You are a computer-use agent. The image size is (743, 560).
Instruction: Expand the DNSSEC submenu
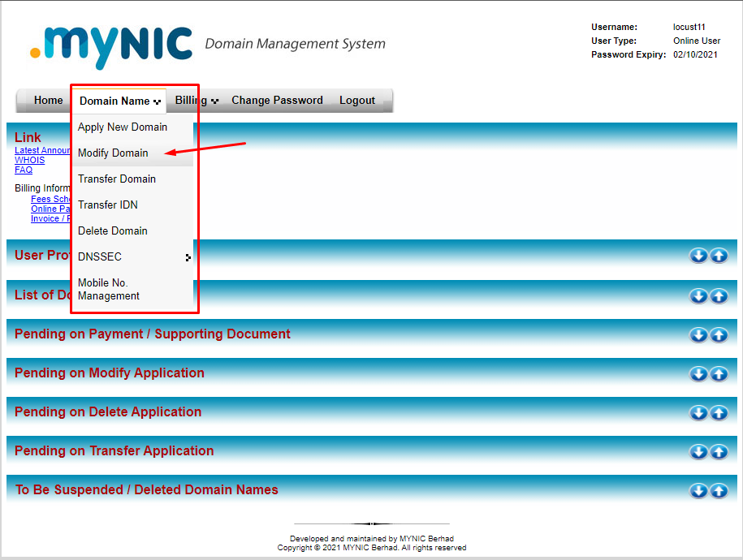pyautogui.click(x=133, y=256)
